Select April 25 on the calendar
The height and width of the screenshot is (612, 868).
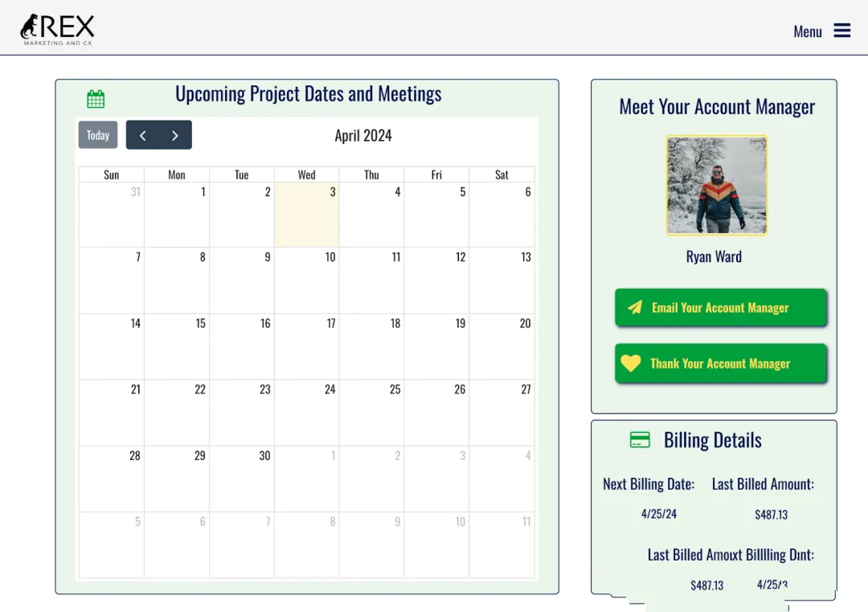pyautogui.click(x=371, y=413)
